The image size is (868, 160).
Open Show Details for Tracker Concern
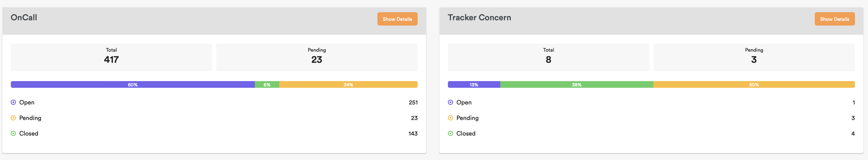coord(834,19)
